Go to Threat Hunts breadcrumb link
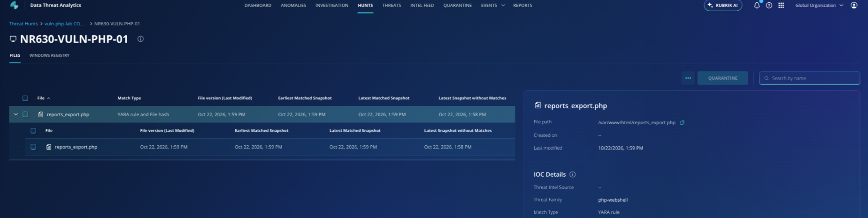868x218 pixels. pyautogui.click(x=23, y=23)
